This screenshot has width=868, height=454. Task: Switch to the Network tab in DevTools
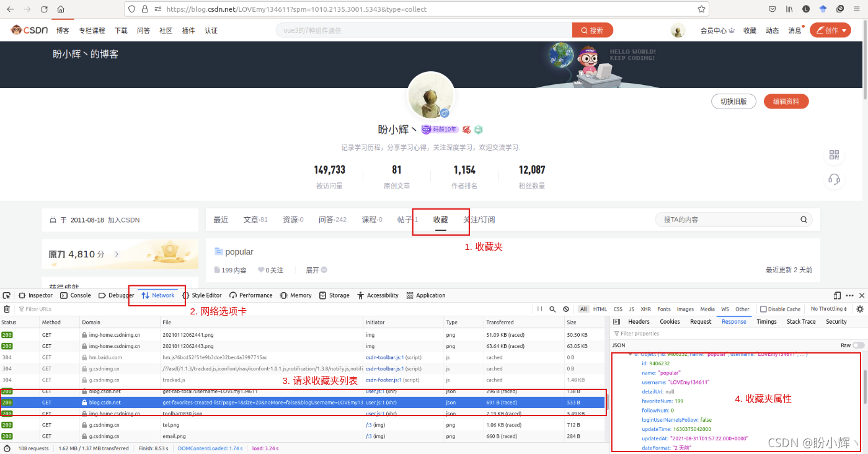(x=158, y=295)
